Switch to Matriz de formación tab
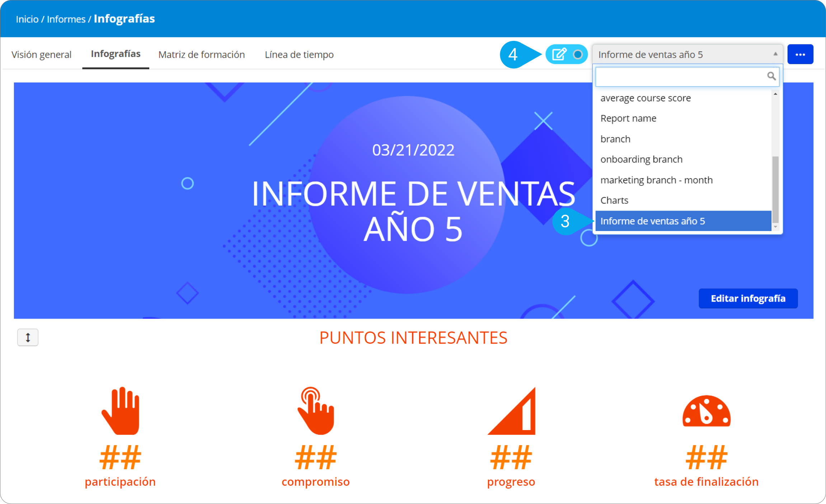This screenshot has height=504, width=826. [x=202, y=55]
